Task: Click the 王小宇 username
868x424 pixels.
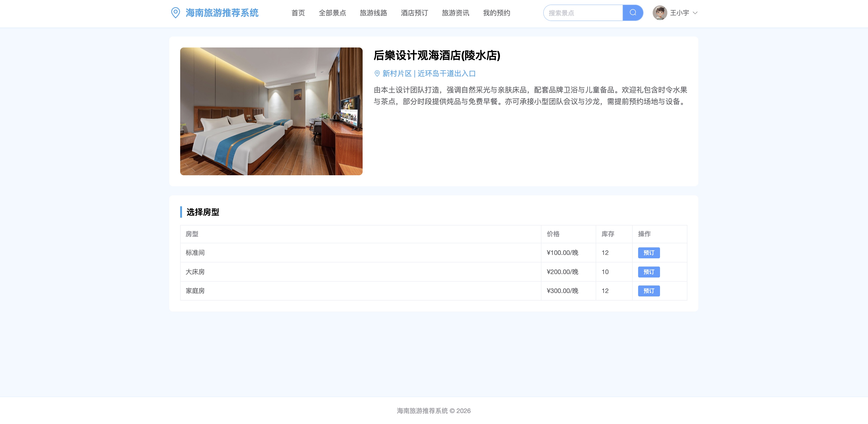Action: click(679, 13)
